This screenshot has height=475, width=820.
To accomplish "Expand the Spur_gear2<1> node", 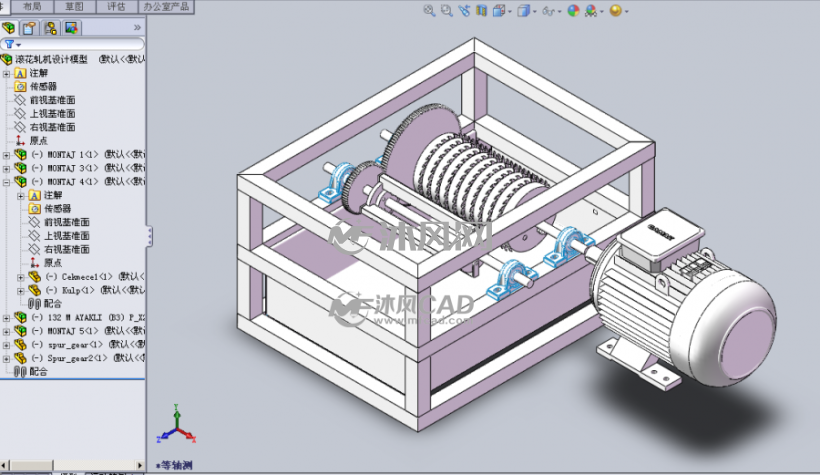I will [6, 359].
